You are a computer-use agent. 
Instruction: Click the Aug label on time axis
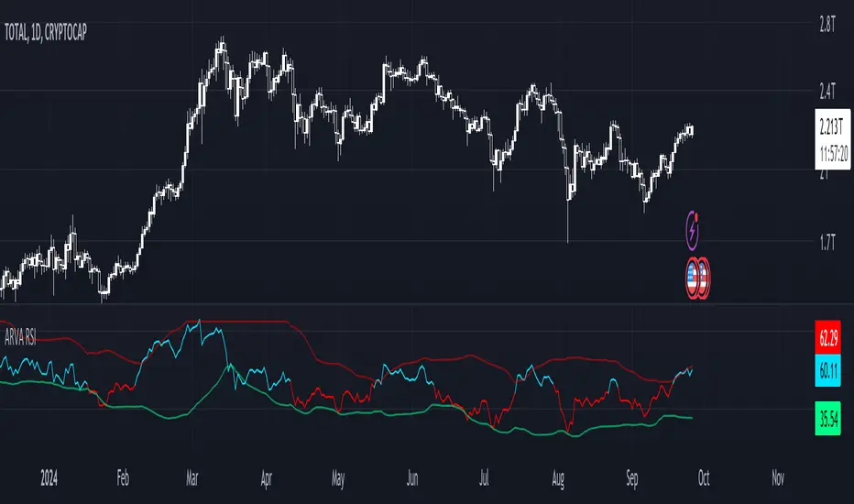558,478
